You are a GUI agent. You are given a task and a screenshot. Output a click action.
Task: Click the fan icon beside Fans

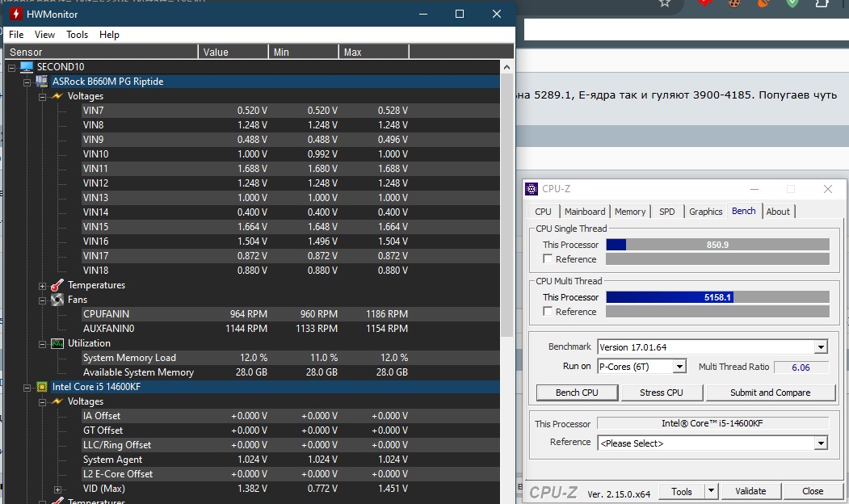point(57,300)
